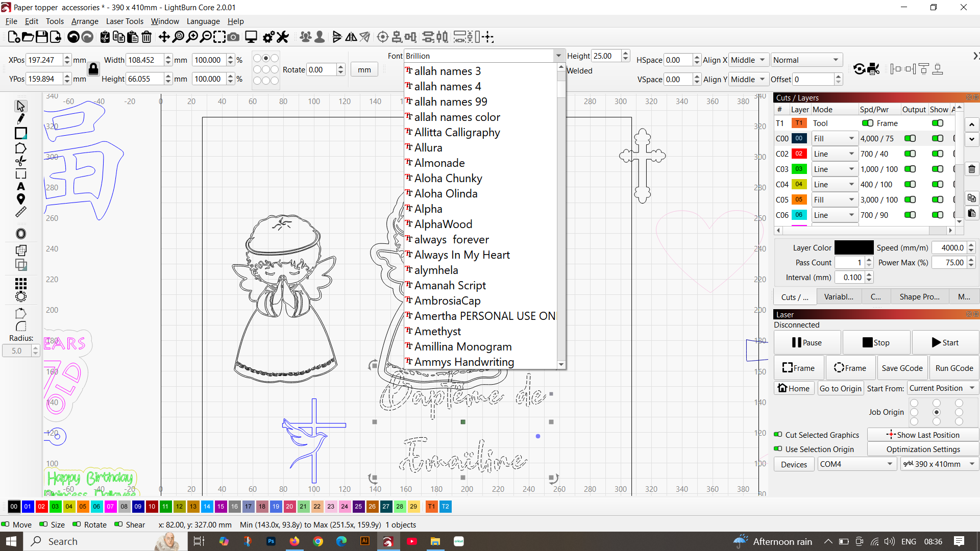Switch to the Shape Properties tab
The image size is (980, 551).
919,297
